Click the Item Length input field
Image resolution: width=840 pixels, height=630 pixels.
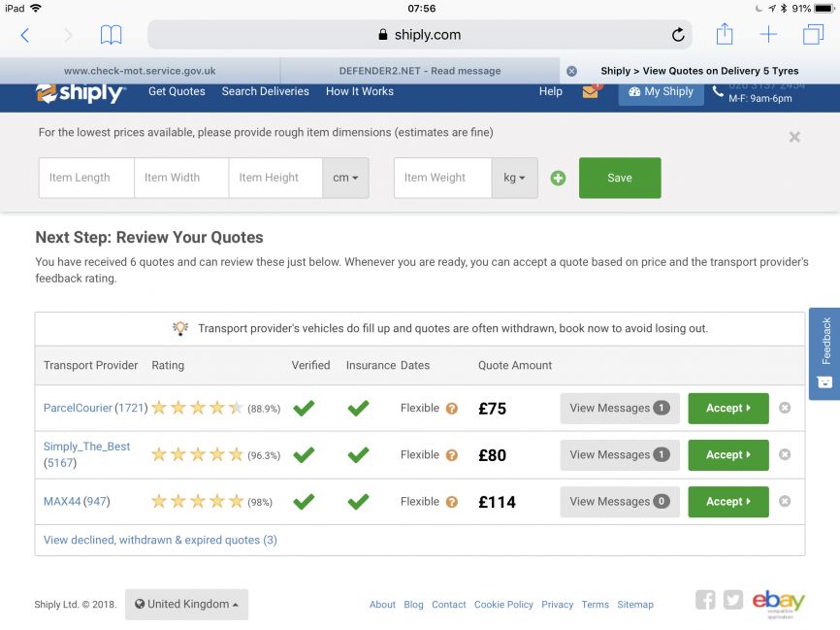pos(86,178)
